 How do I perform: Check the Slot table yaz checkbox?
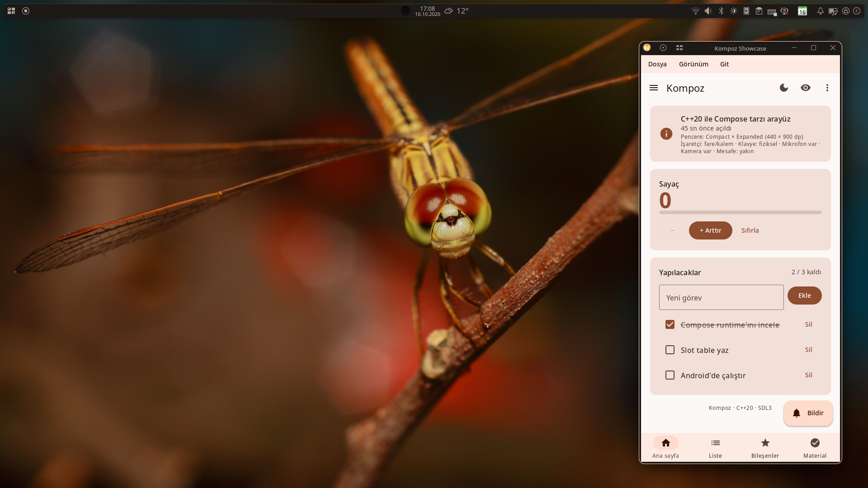670,350
